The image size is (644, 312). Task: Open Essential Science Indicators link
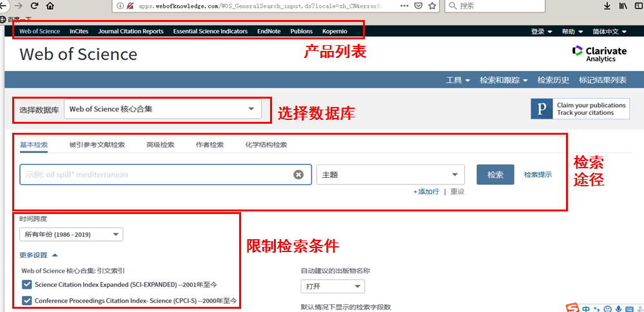tap(210, 31)
